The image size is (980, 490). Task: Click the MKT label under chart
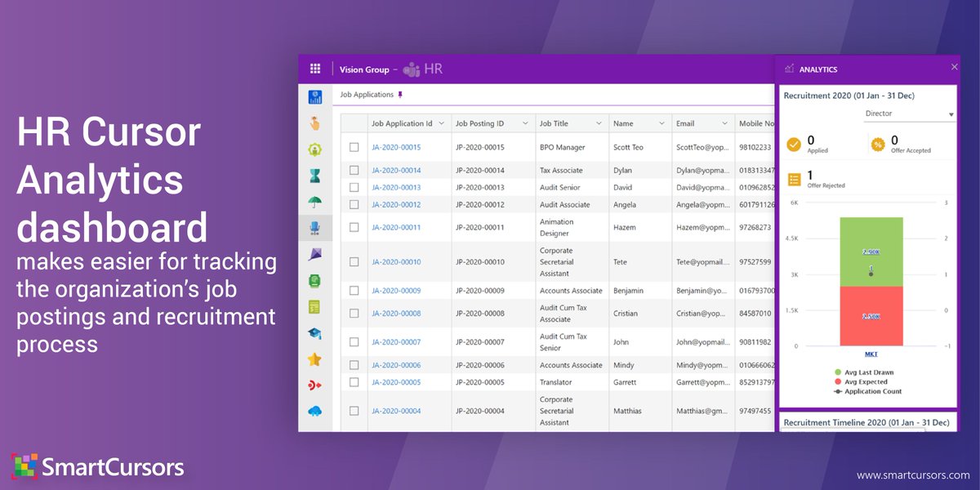[871, 354]
